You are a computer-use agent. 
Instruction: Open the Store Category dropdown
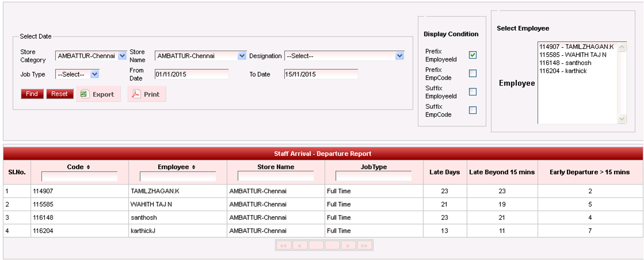[x=122, y=56]
